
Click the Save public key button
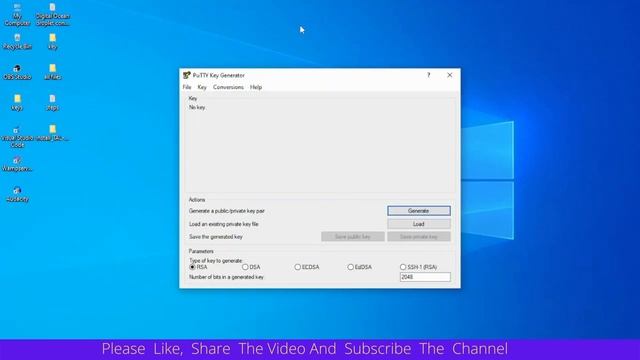353,237
